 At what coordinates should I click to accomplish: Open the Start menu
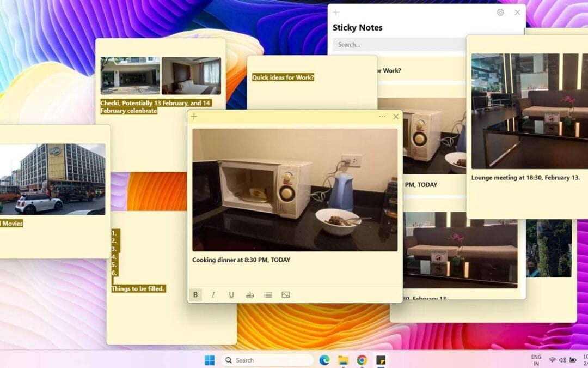click(x=210, y=360)
